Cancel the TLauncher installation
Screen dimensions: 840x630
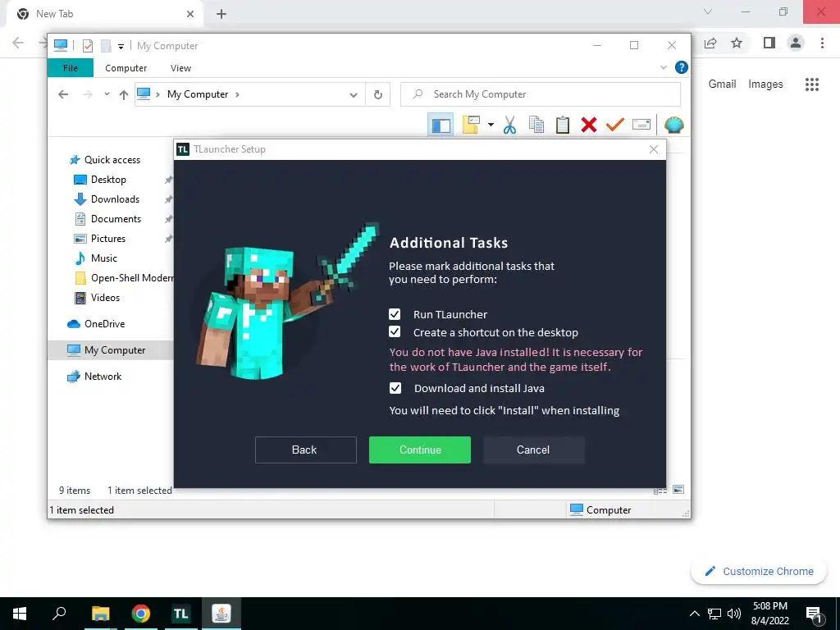(533, 450)
